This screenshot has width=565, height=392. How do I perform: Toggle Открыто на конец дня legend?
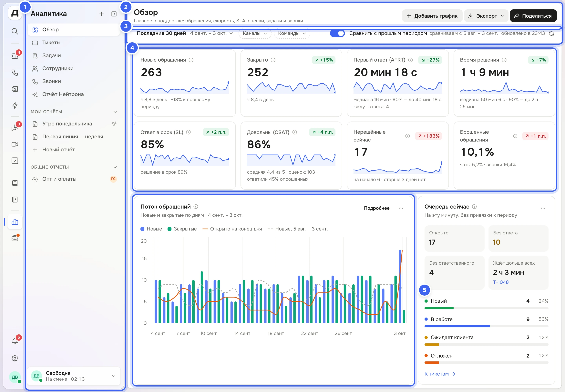(232, 229)
